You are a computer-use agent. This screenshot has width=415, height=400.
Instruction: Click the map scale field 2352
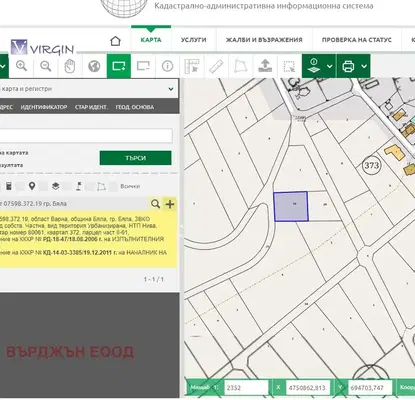tap(246, 388)
